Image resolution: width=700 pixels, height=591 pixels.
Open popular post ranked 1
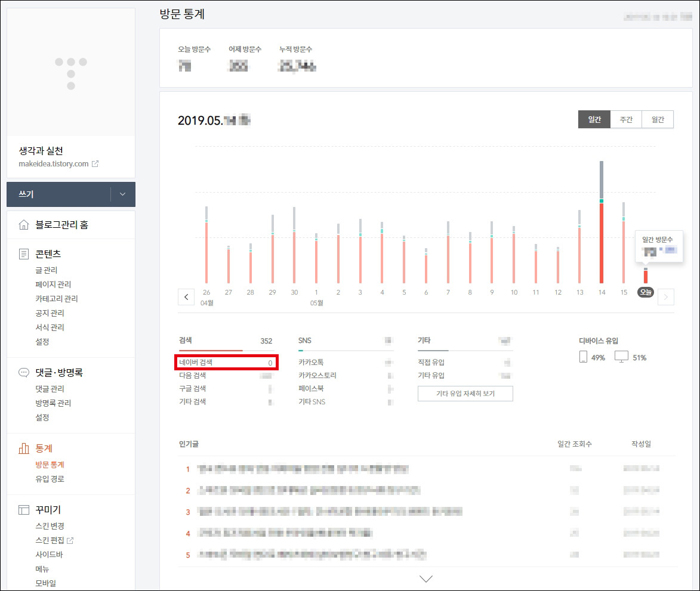(303, 469)
